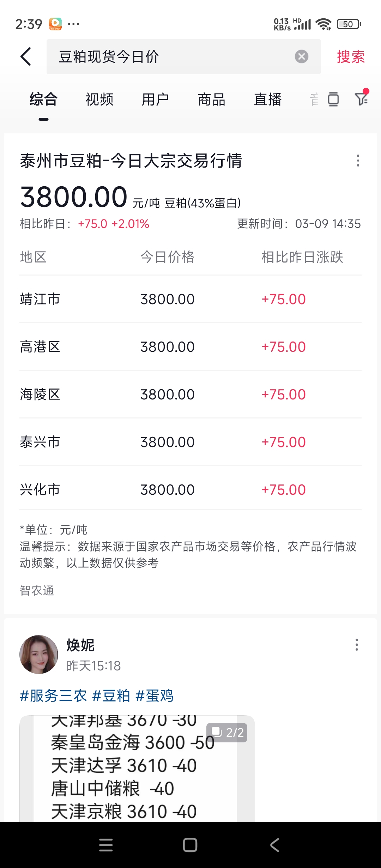Screen dimensions: 381x868
Task: Tap the red 搜索 search button
Action: pyautogui.click(x=351, y=56)
